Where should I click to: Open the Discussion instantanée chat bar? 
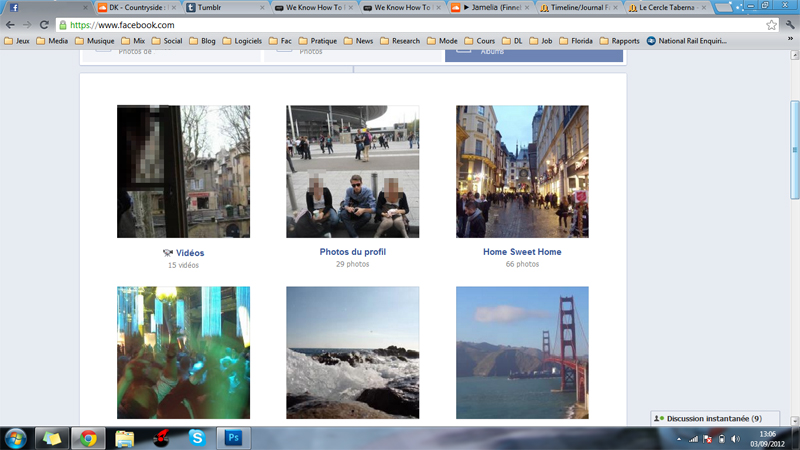(715, 418)
